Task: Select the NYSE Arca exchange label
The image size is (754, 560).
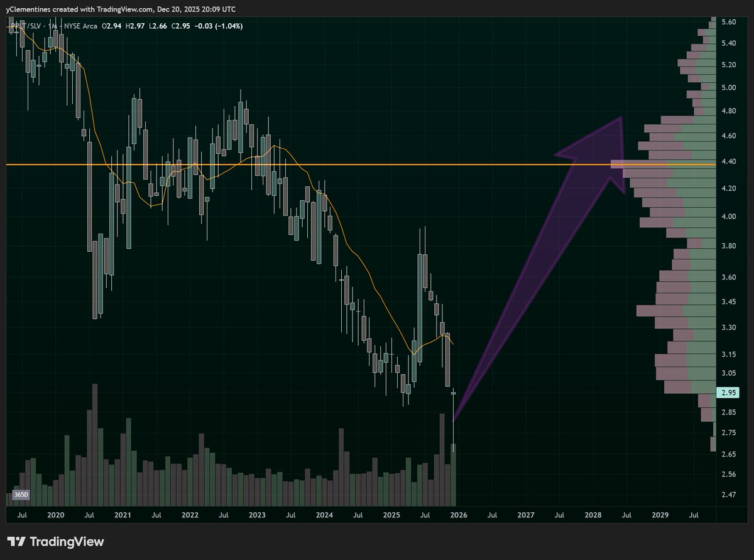Action: tap(80, 26)
